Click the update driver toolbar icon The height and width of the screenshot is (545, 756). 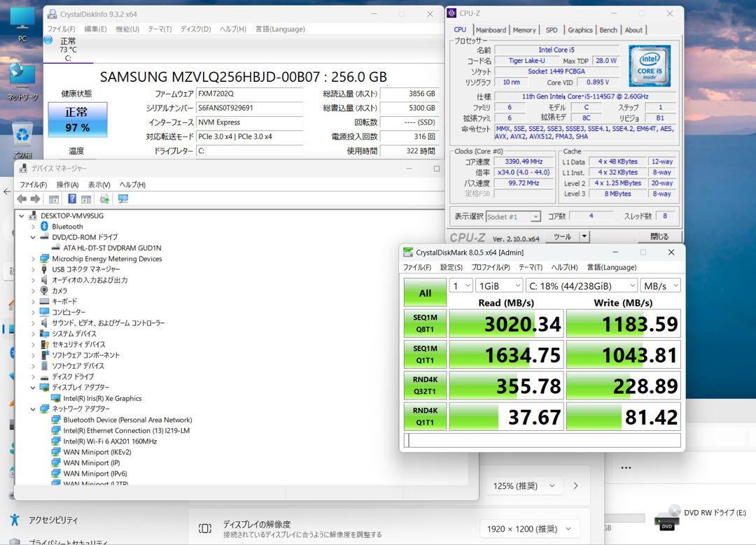coord(104,199)
